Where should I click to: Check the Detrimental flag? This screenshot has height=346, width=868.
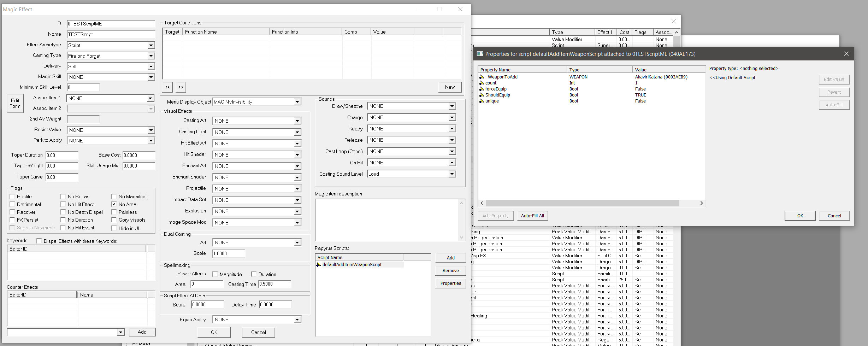click(12, 204)
